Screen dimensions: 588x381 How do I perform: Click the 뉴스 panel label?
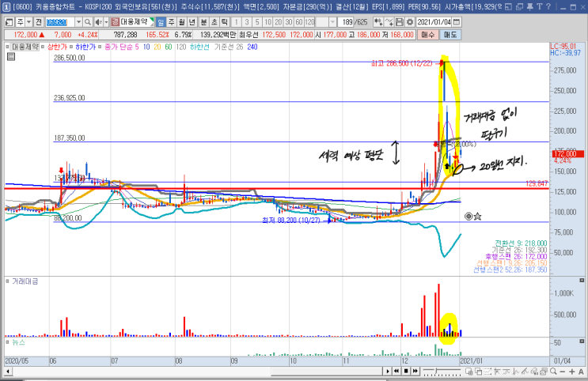[x=18, y=342]
